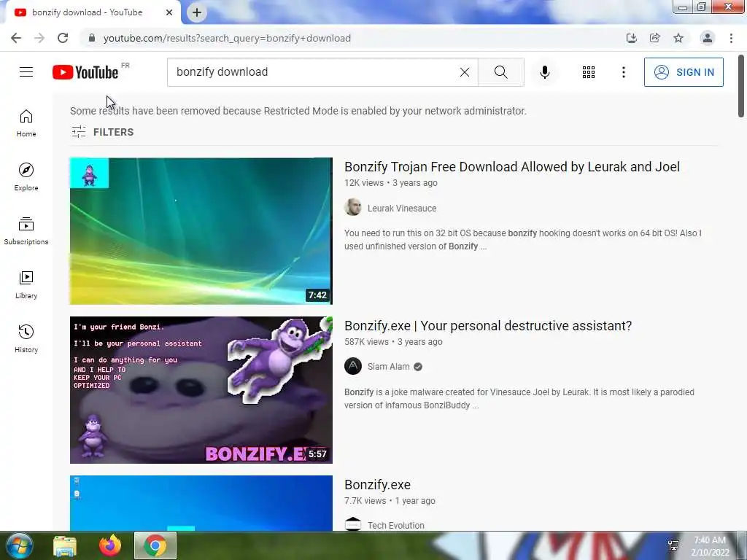Reload the page
This screenshot has height=560, width=747.
[63, 38]
